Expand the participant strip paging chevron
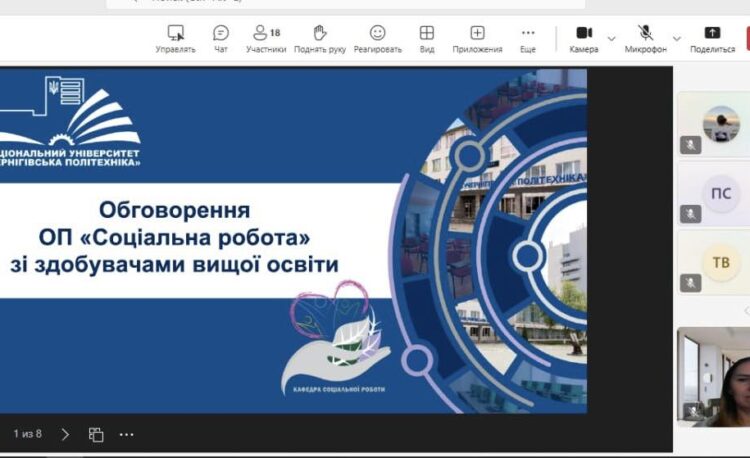Image resolution: width=750 pixels, height=458 pixels. click(744, 311)
